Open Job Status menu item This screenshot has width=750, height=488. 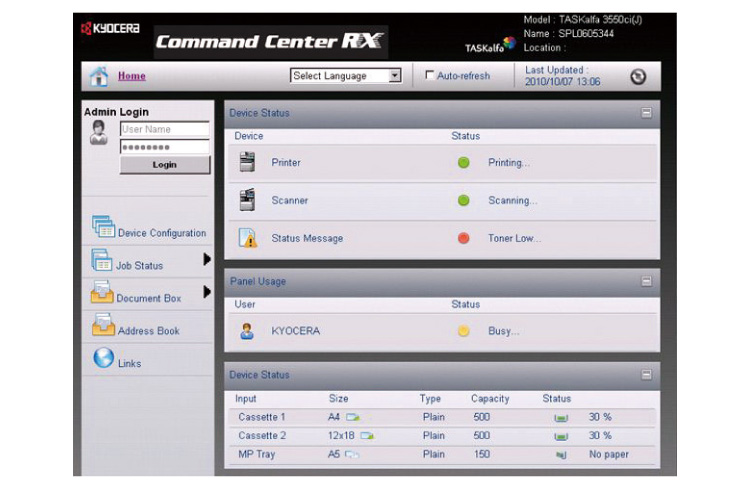pos(139,266)
